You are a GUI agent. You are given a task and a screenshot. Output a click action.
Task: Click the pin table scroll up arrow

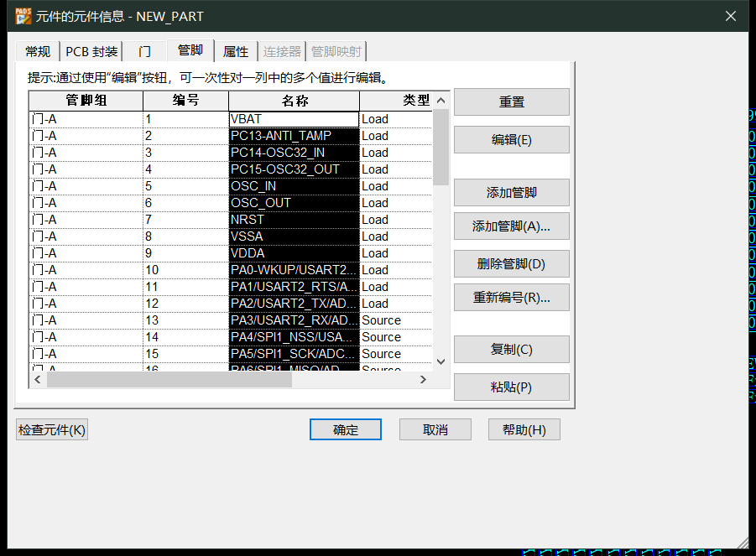tap(441, 101)
